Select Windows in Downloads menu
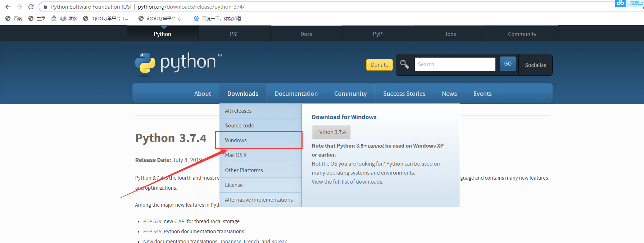Viewport: 644px width, 243px height. point(260,140)
